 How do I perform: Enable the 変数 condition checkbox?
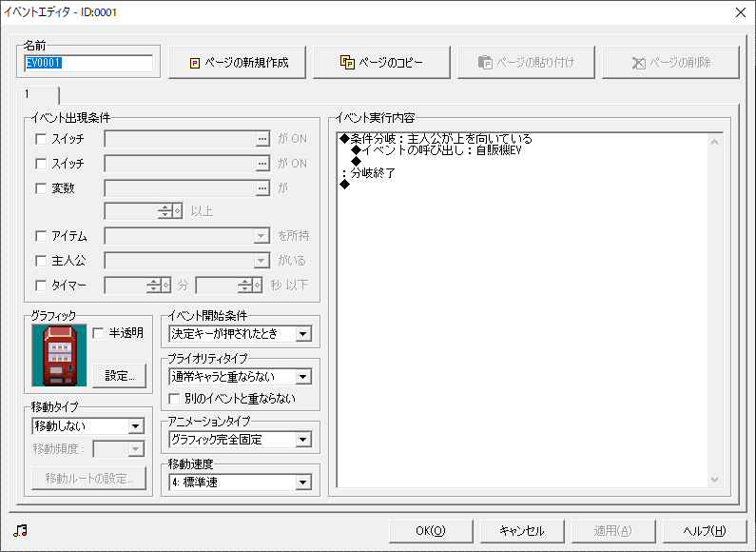point(40,188)
